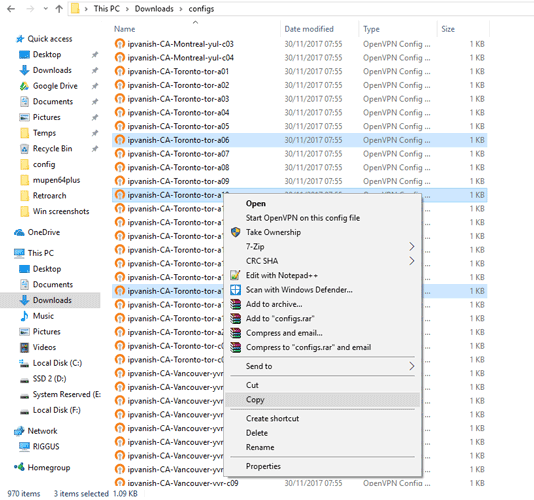Screen dimensions: 534x500
Task: Expand chevron after Downloads breadcrumb
Action: (x=181, y=9)
